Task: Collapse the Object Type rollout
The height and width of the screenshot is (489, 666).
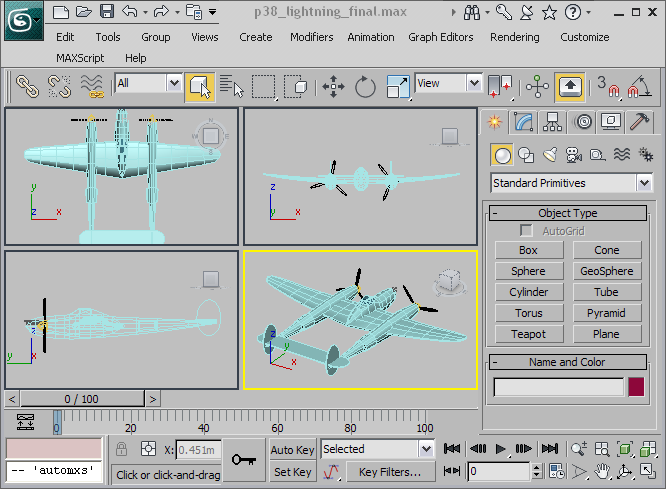Action: 568,213
